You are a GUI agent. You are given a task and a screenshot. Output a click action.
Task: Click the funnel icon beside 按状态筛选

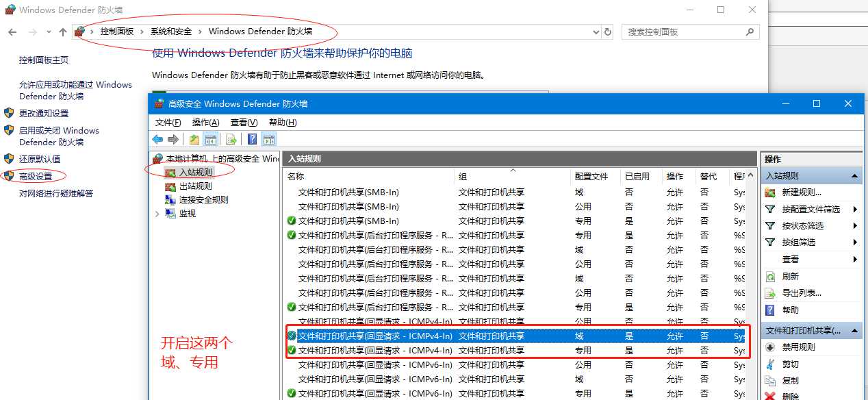coord(770,226)
